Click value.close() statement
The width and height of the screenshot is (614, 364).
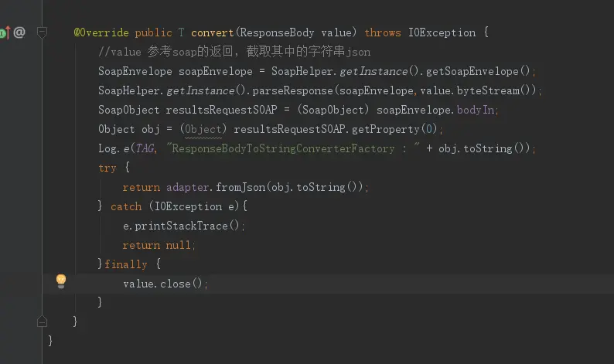click(165, 284)
